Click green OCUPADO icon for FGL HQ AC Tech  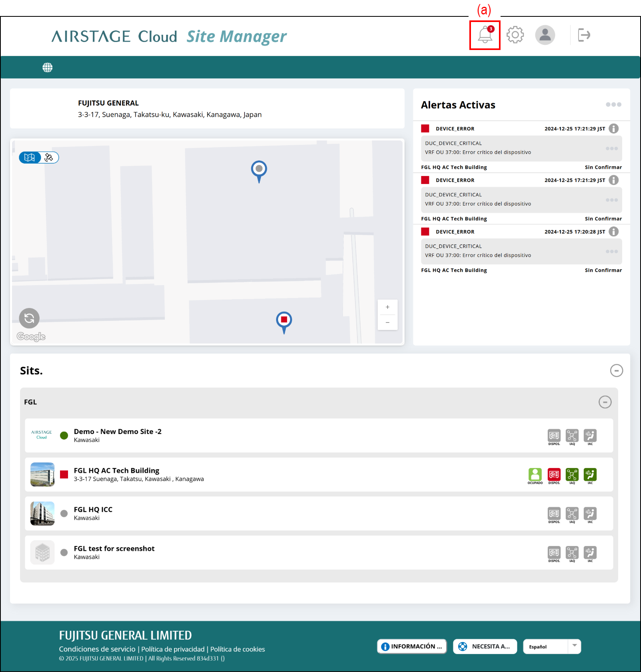(x=535, y=475)
